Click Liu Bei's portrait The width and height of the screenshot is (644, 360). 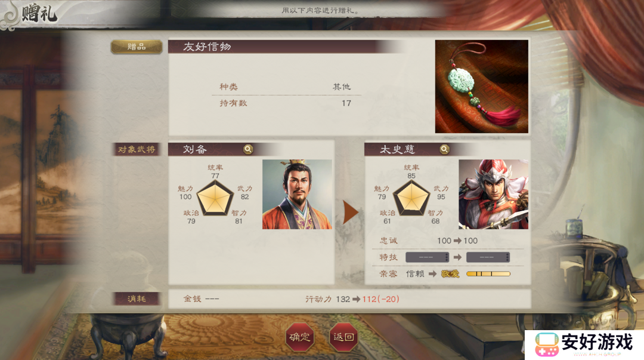click(x=297, y=194)
